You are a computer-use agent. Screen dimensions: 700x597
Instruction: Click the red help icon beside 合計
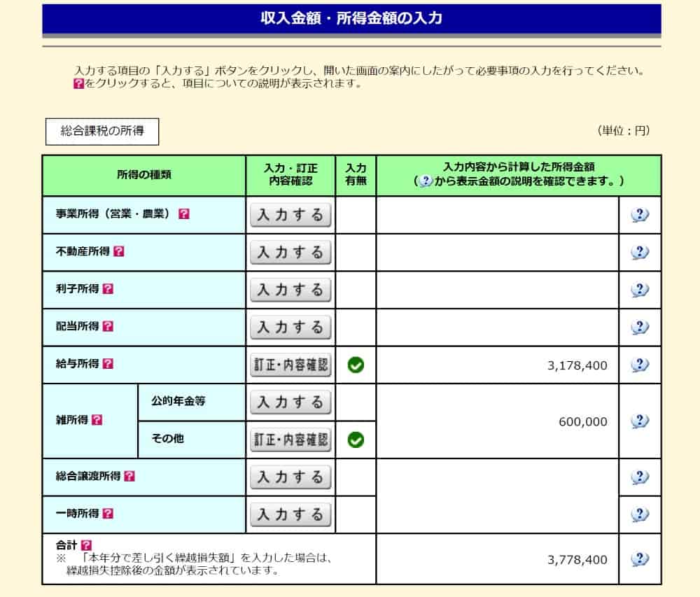coord(86,545)
